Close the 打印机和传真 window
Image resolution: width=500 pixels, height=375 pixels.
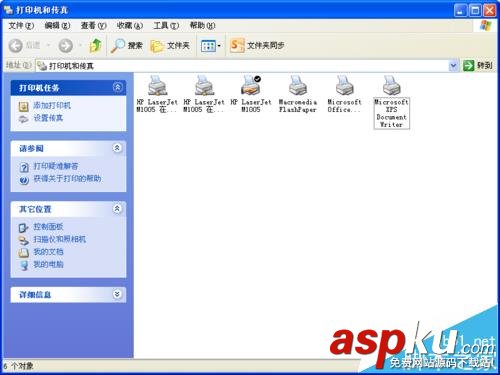[x=490, y=10]
